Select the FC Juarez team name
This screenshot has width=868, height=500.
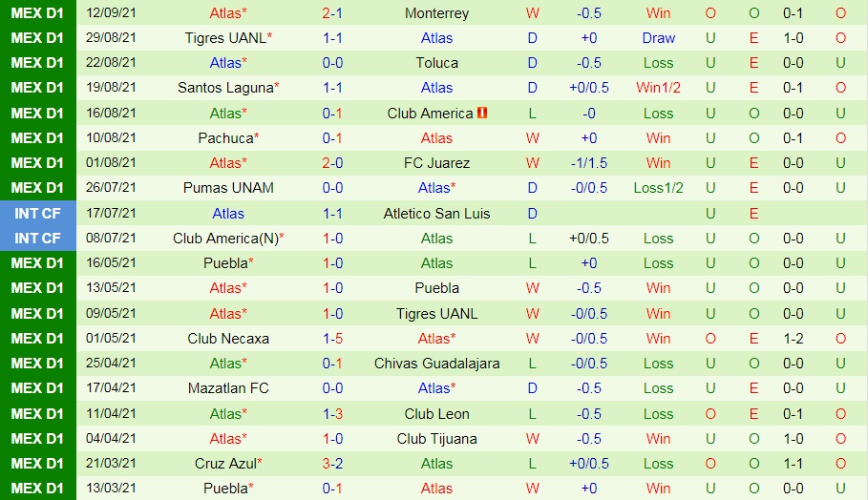point(436,163)
